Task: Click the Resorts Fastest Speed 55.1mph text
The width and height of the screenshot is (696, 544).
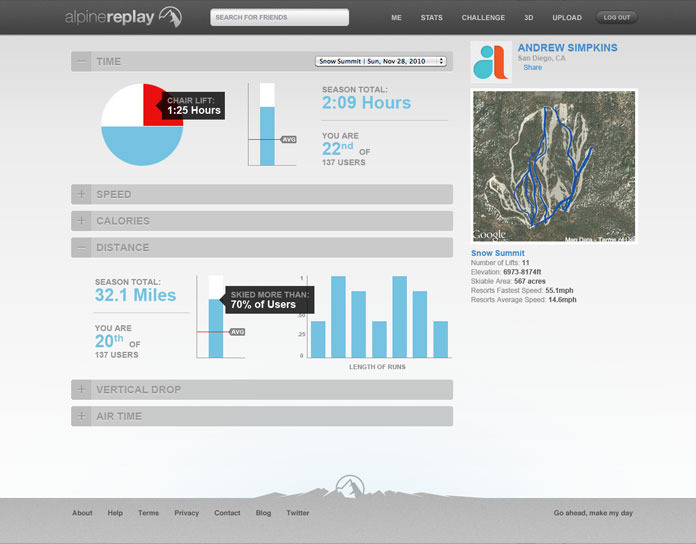Action: [x=522, y=291]
